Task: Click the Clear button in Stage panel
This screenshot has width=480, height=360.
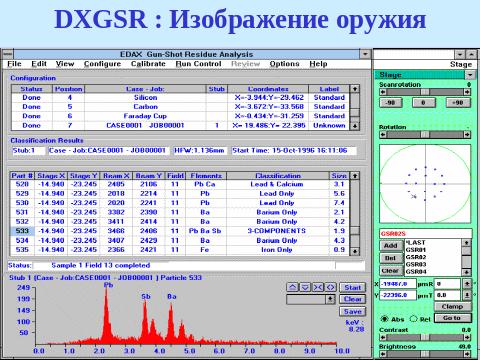Action: [391, 271]
